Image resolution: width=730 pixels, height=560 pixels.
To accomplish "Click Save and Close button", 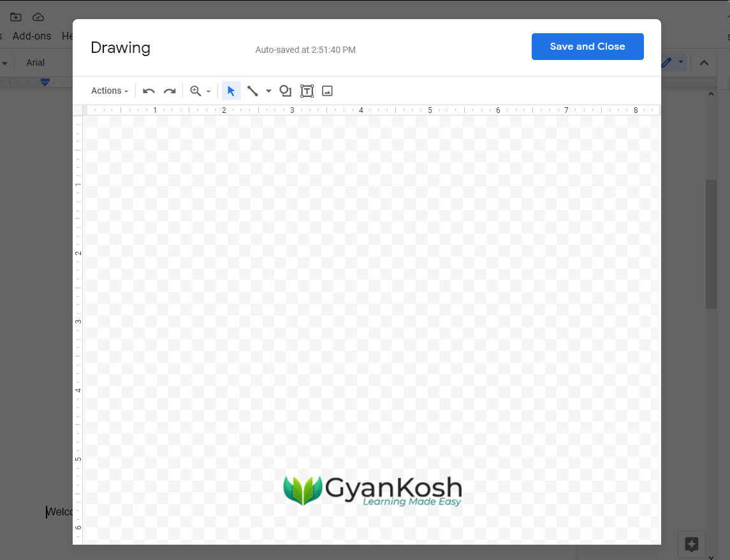I will (x=588, y=47).
